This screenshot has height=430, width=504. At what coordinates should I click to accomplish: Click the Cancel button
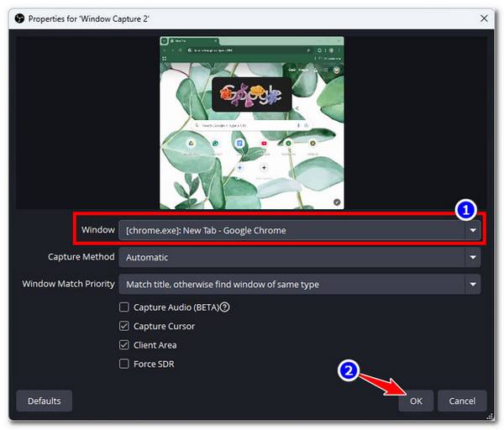click(462, 401)
